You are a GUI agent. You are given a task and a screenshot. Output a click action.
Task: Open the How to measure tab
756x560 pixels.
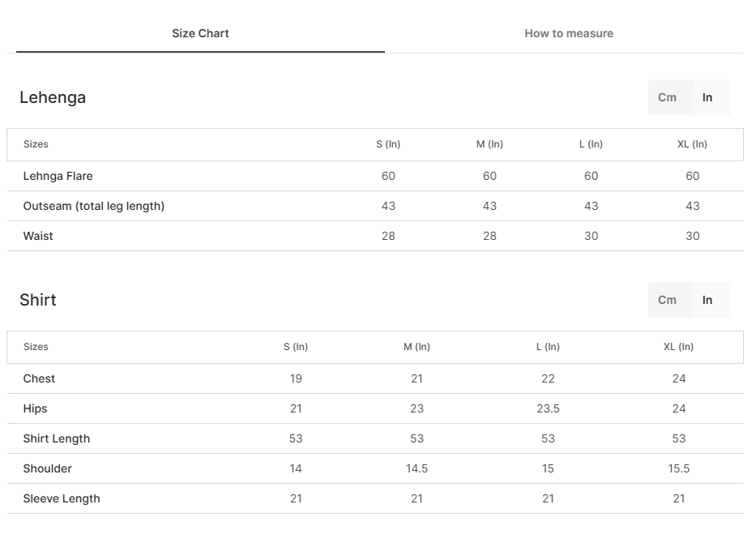[569, 33]
